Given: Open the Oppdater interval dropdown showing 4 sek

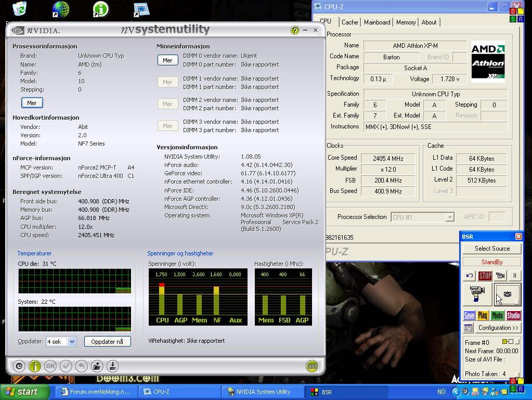Looking at the screenshot, I should click(72, 342).
